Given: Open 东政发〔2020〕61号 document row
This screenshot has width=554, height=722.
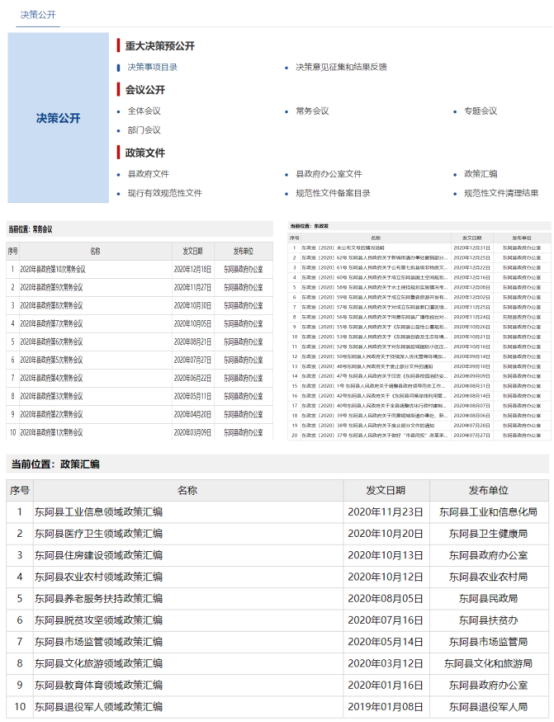Looking at the screenshot, I should click(x=374, y=268).
